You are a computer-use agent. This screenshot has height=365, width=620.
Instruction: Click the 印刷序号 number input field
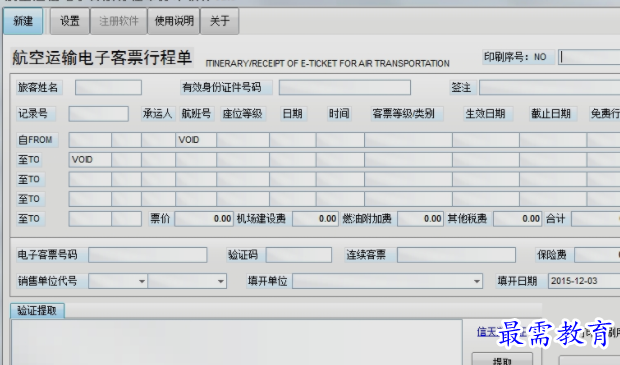[589, 57]
